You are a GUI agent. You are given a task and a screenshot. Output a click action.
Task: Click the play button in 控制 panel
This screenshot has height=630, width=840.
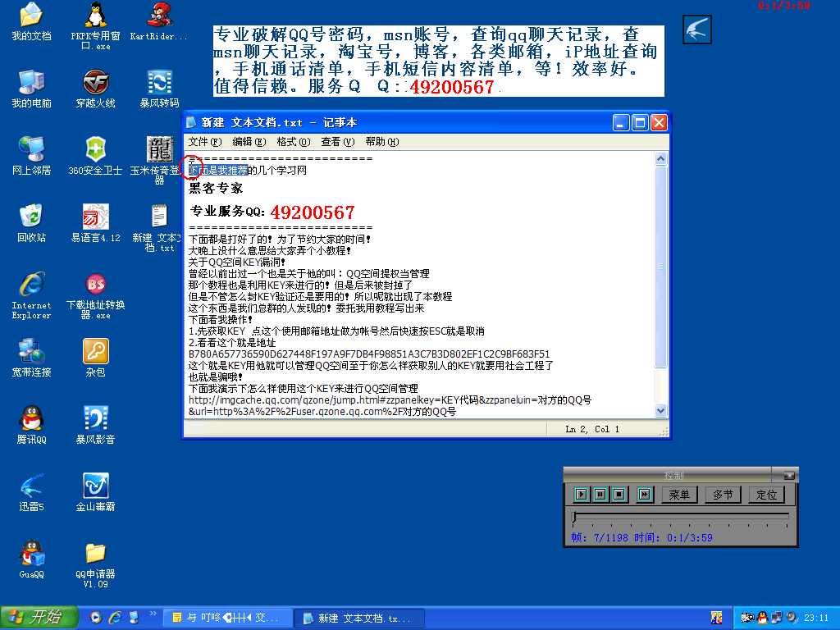[582, 494]
